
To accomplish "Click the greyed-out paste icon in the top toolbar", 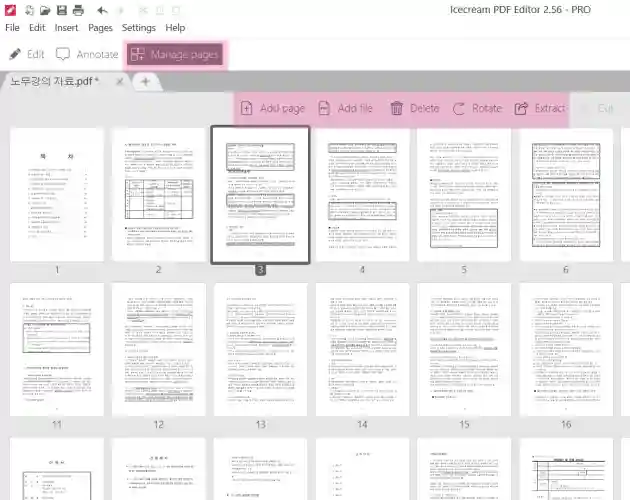I will 176,10.
